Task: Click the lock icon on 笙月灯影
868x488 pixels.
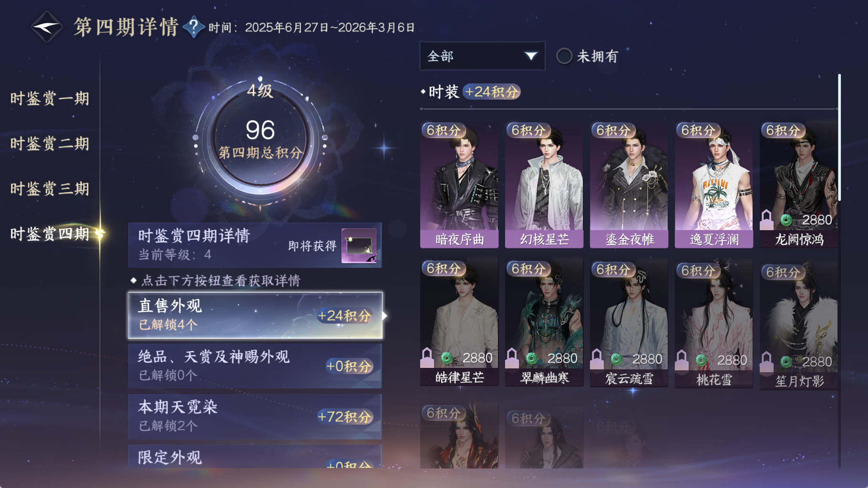Action: click(766, 362)
